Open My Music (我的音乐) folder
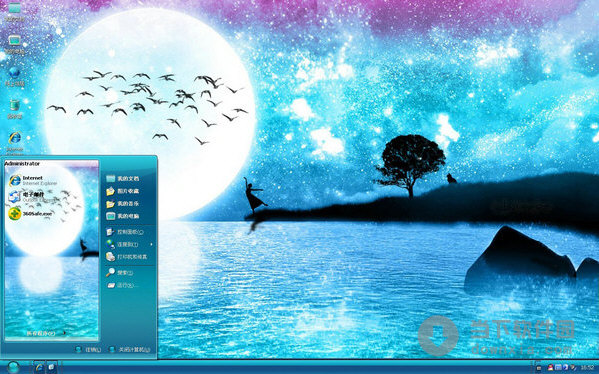The width and height of the screenshot is (599, 374). point(122,204)
